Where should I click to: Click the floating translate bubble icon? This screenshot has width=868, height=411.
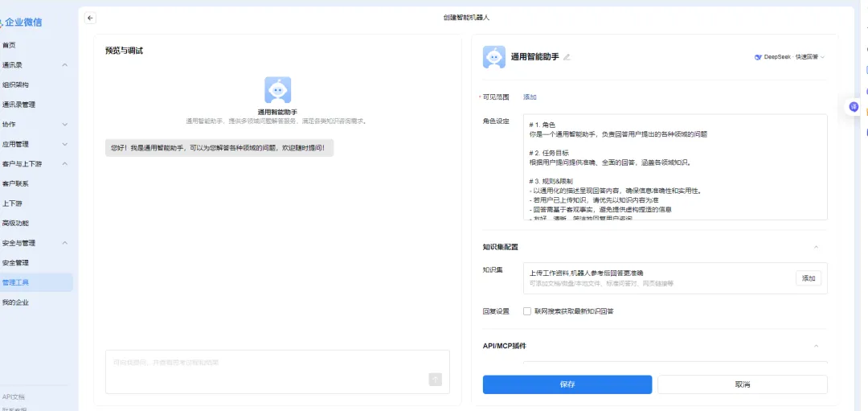tap(854, 107)
